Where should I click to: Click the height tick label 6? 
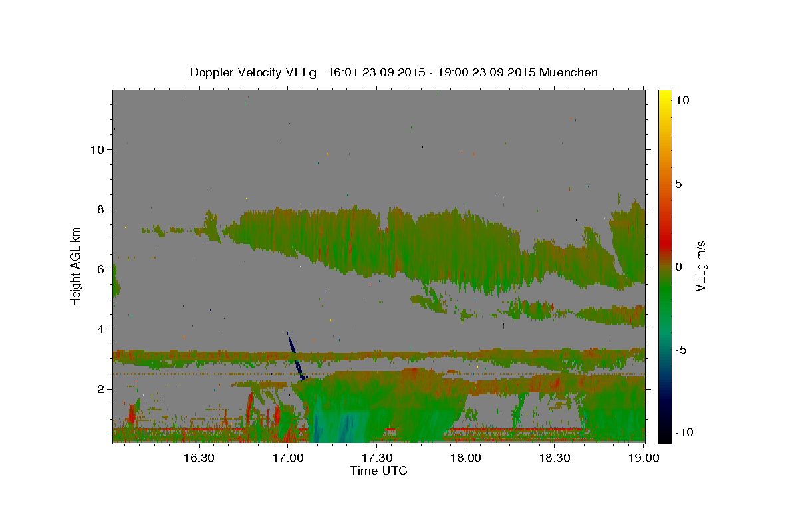pyautogui.click(x=100, y=269)
